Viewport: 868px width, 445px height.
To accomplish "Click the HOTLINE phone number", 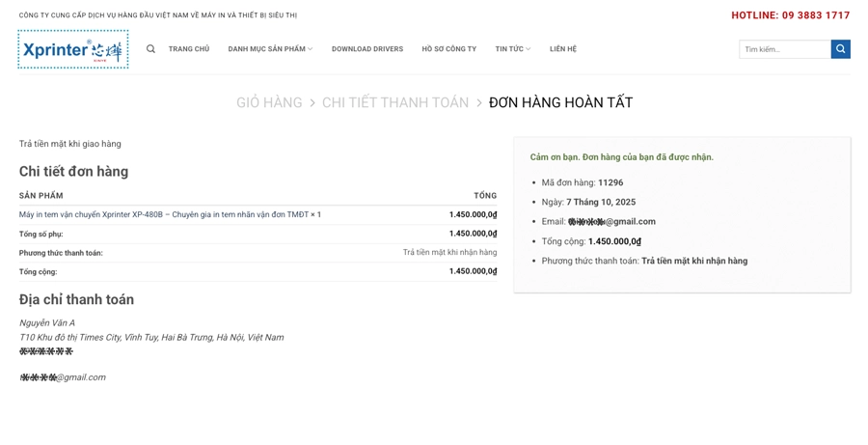I will point(790,15).
